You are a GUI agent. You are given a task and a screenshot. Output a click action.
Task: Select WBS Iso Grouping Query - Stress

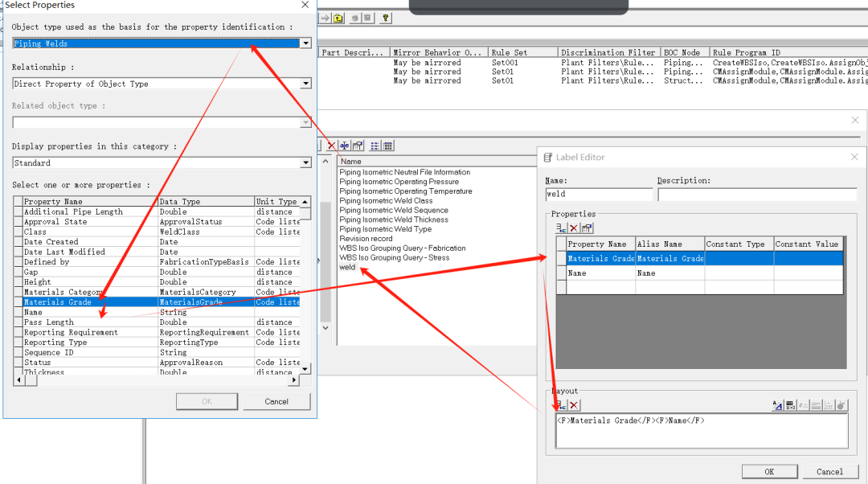pos(394,257)
